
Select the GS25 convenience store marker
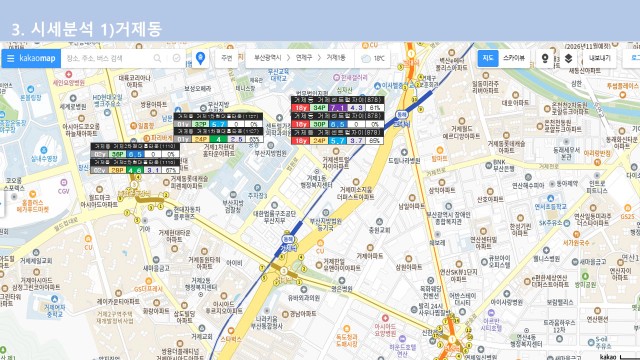click(x=627, y=208)
